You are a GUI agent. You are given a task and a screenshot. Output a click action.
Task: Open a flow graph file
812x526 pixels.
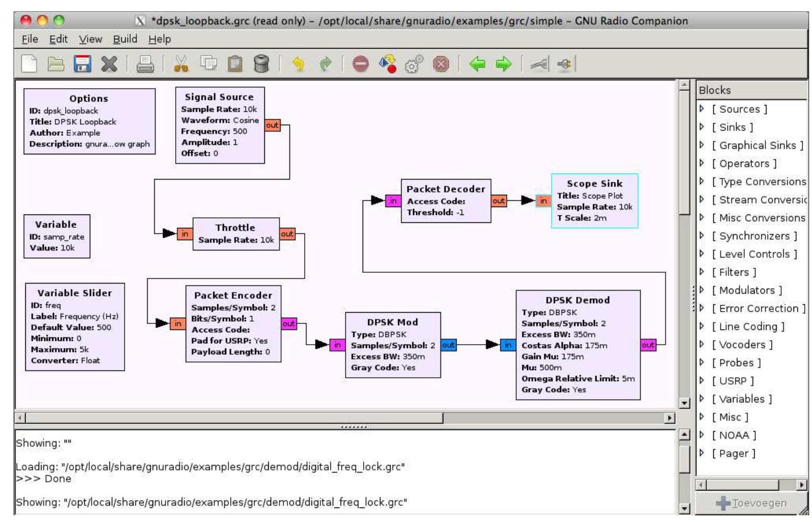(56, 64)
